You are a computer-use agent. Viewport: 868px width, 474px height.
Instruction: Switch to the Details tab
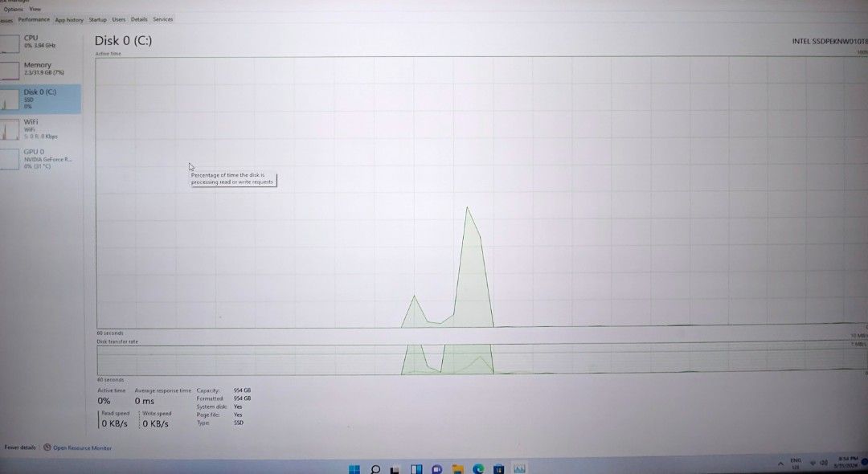coord(139,19)
